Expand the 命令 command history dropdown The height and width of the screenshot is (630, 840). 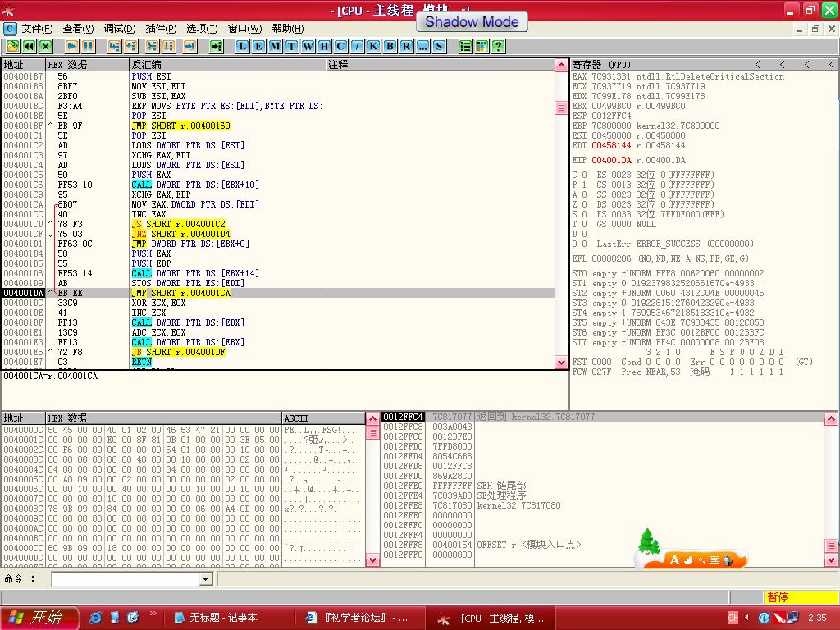pyautogui.click(x=206, y=578)
